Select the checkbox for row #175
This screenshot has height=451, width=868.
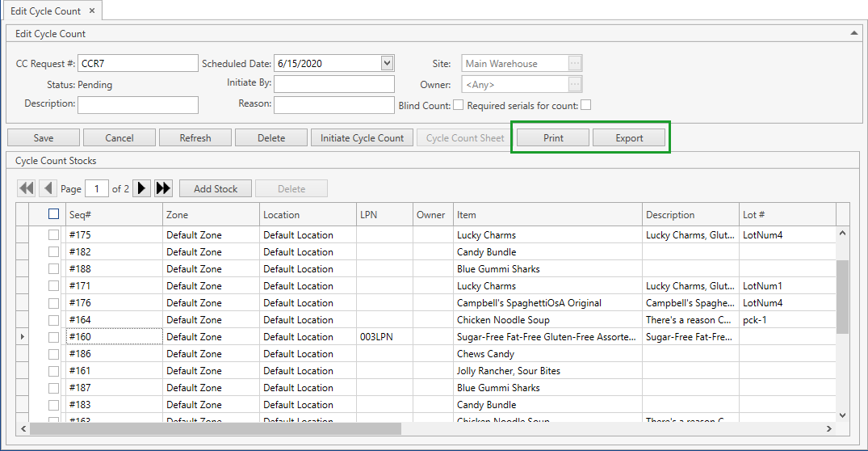(54, 235)
